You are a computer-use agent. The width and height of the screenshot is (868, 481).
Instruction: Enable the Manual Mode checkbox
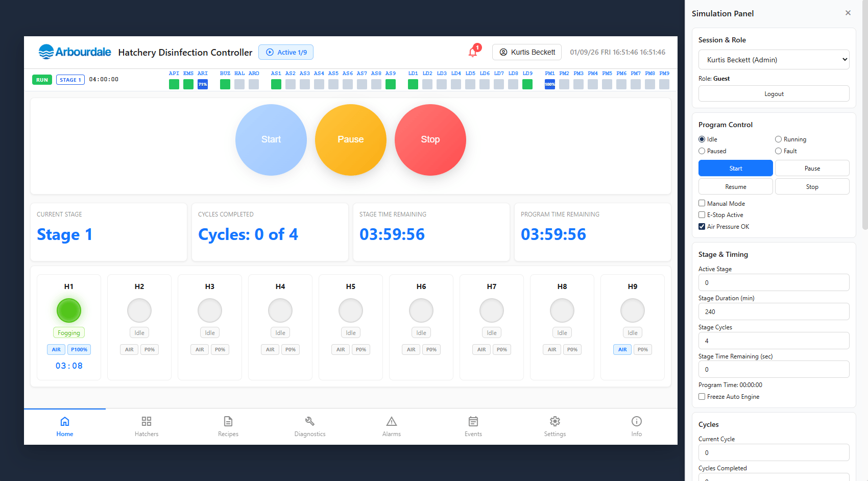click(x=702, y=203)
